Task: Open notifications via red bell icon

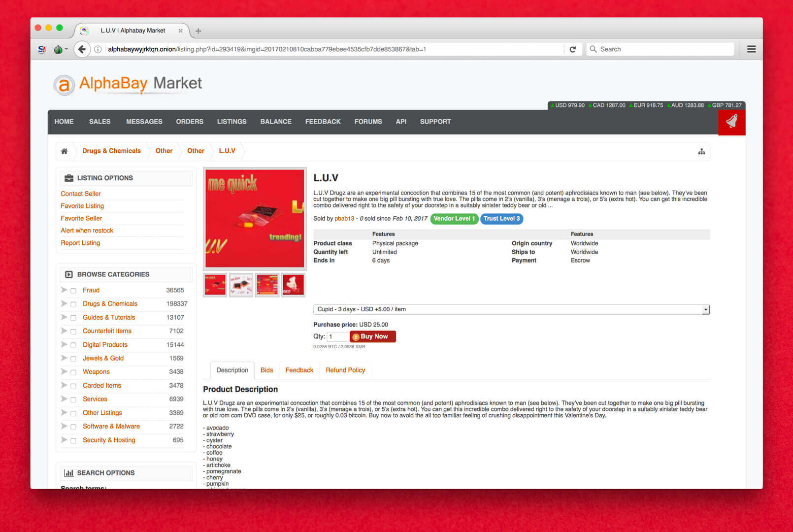Action: [731, 121]
